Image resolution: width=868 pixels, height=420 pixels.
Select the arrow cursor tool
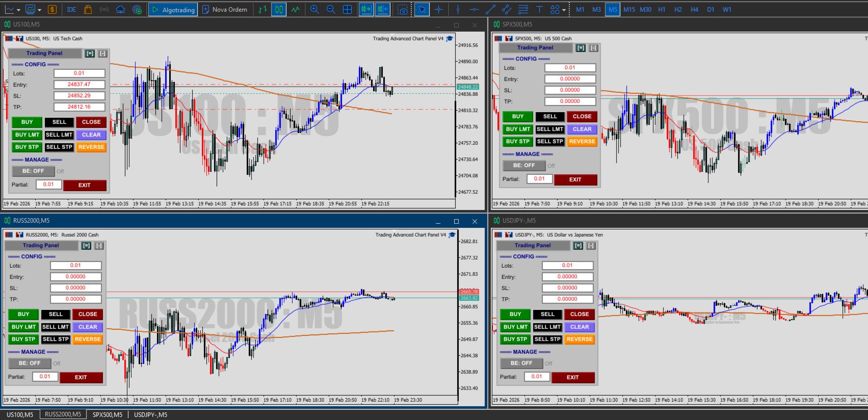click(x=422, y=10)
